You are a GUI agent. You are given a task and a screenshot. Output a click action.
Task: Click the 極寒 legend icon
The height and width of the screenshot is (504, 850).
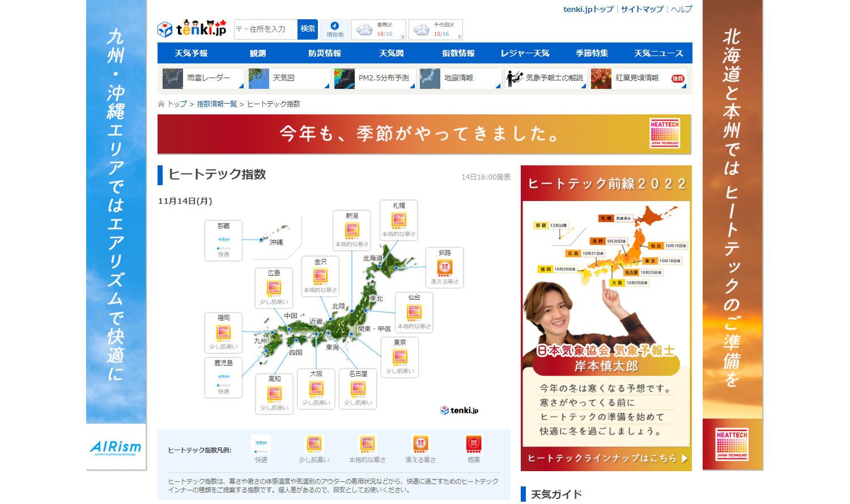[474, 444]
